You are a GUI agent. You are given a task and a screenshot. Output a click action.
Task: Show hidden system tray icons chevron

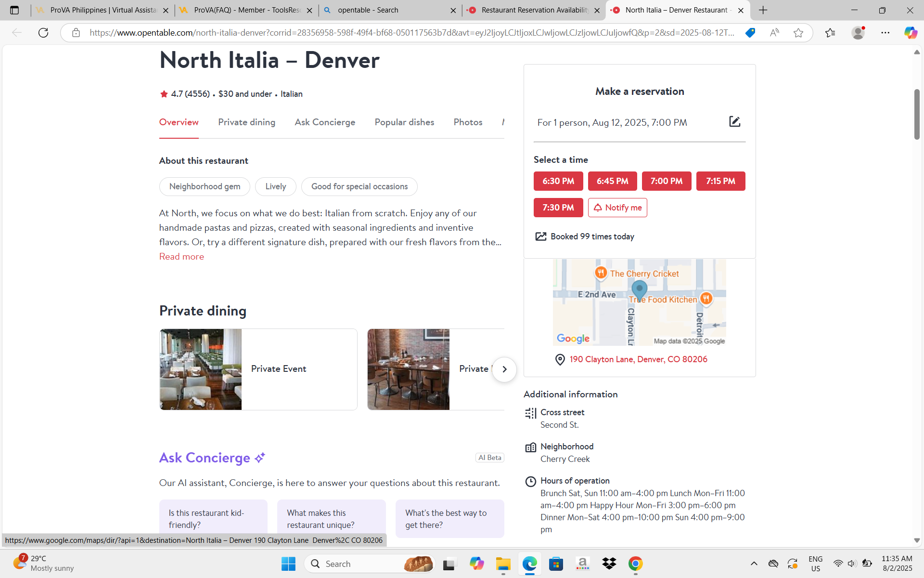(754, 564)
